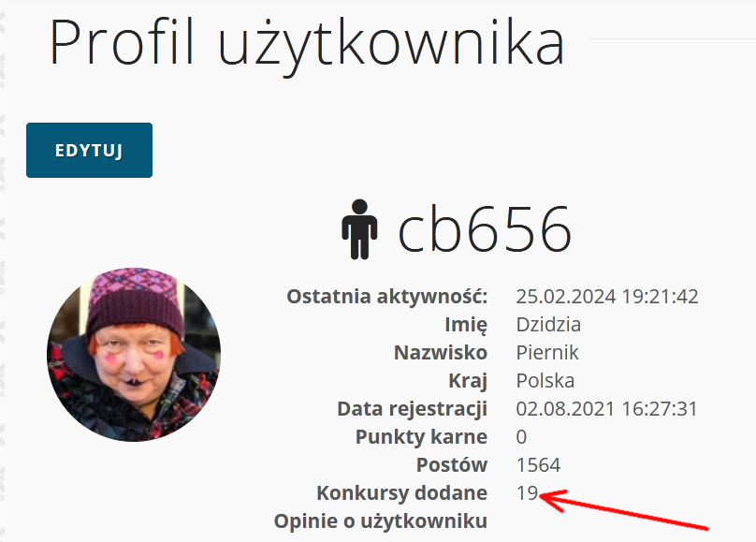Click the Profil użytkownika page heading
Image resolution: width=756 pixels, height=542 pixels.
(307, 43)
